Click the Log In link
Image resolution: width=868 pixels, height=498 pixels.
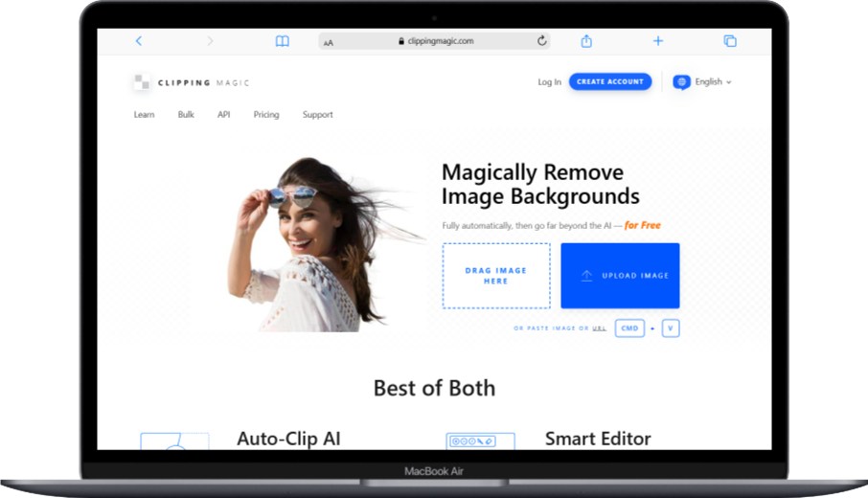[549, 82]
